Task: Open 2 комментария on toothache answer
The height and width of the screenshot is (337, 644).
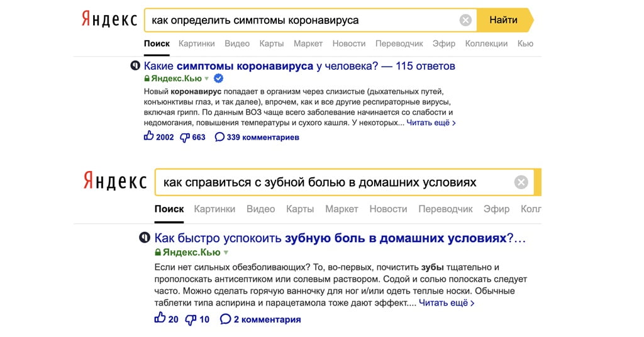Action: tap(260, 319)
